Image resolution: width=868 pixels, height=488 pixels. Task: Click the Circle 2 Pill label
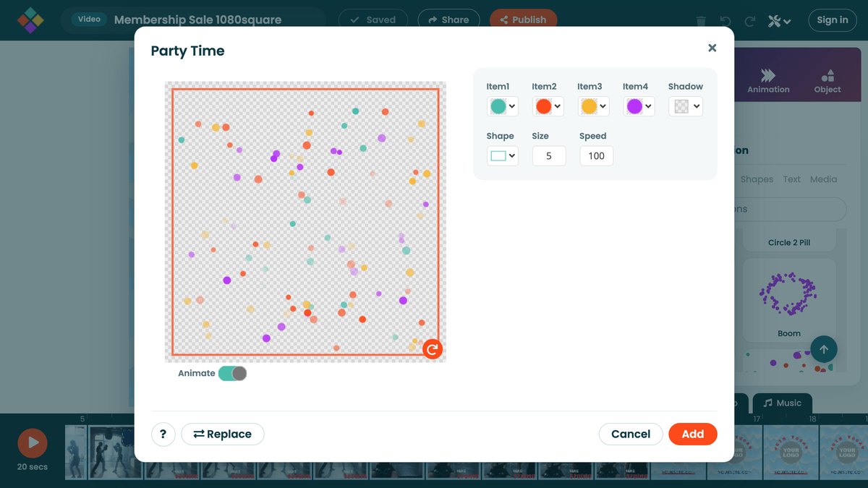coord(789,242)
